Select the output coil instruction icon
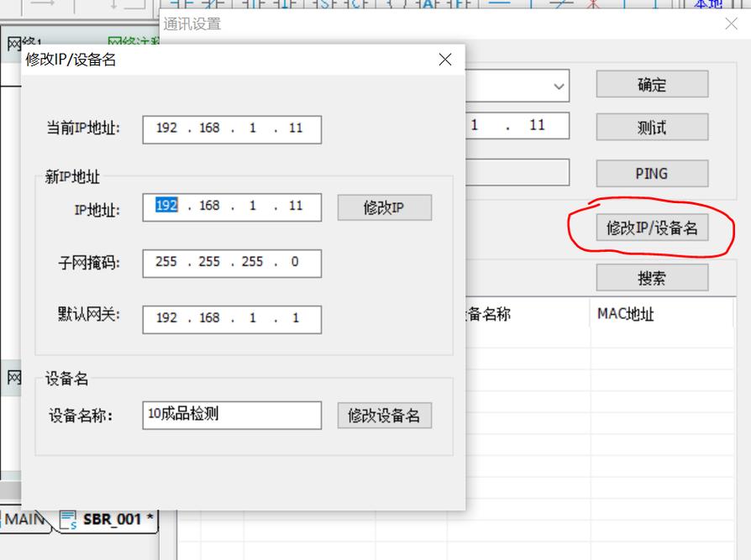 tap(396, 5)
